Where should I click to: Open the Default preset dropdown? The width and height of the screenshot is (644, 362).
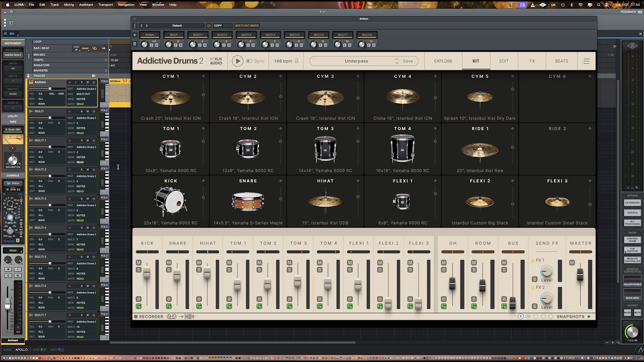[x=177, y=25]
